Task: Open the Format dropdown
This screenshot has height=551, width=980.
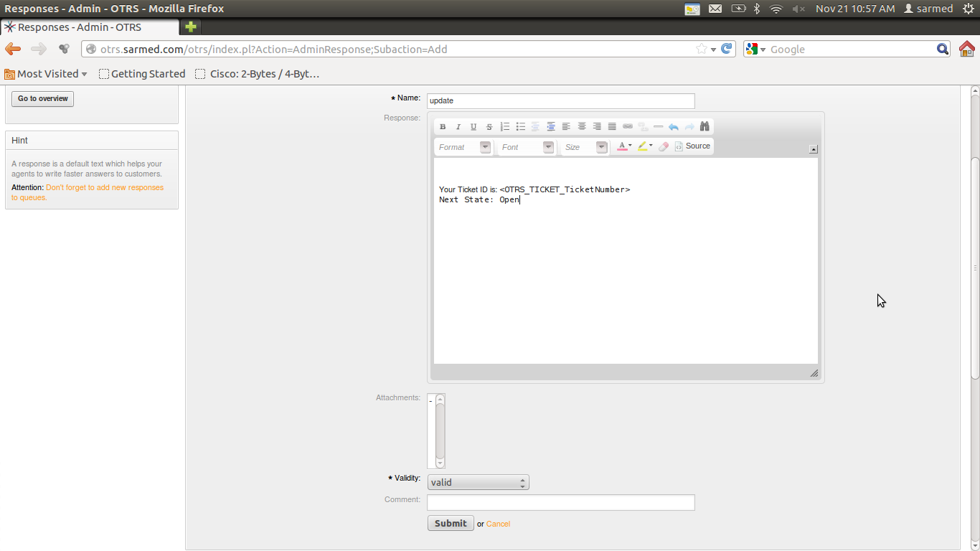Action: click(x=463, y=147)
